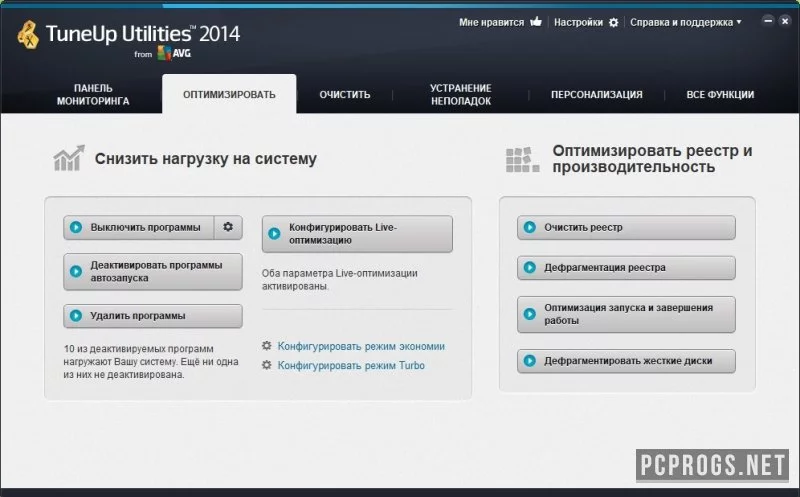Image resolution: width=800 pixels, height=497 pixels.
Task: Click the text Оба параметра Live-оптимизации активированы
Action: 339,280
